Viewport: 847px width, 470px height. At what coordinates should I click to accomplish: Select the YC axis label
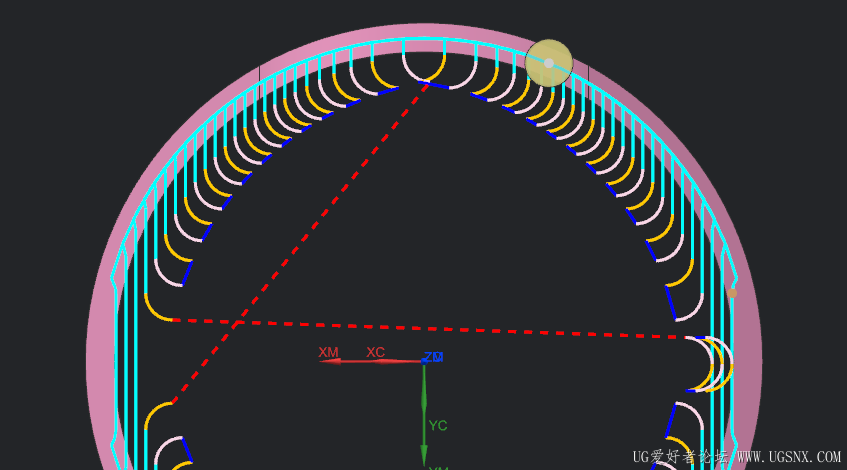[438, 426]
